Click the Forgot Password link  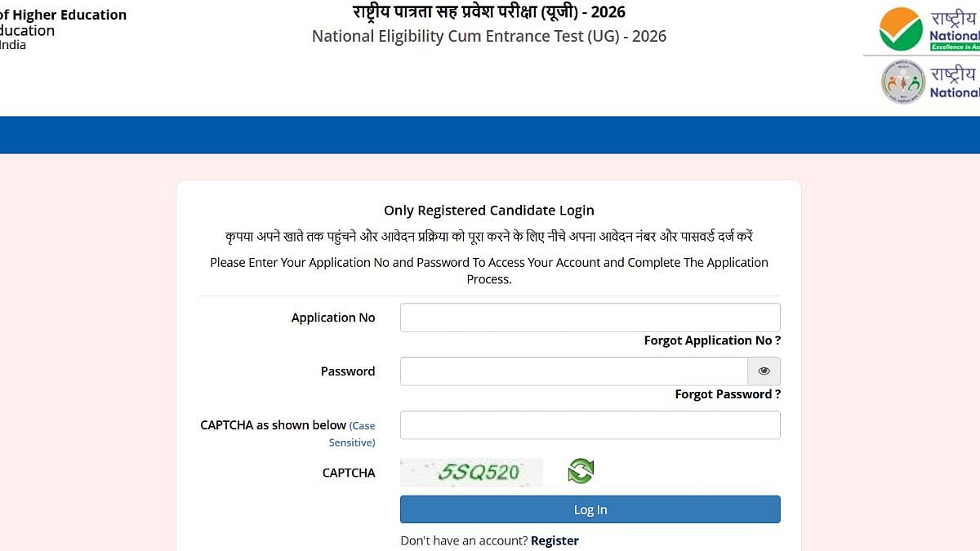(727, 394)
